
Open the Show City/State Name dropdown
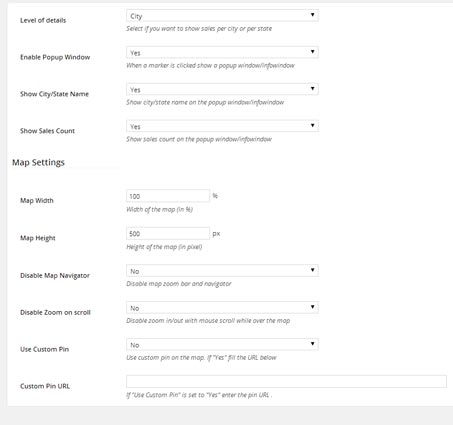(222, 89)
